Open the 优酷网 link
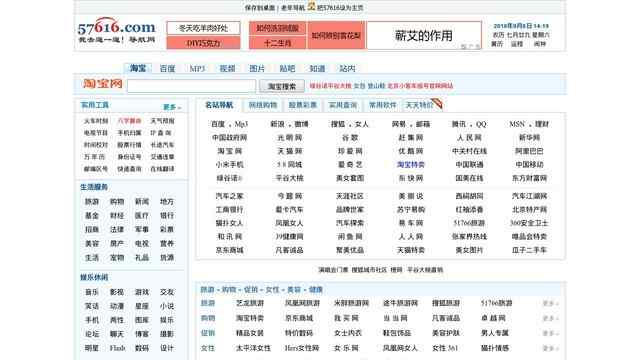This screenshot has width=640, height=360. pyautogui.click(x=411, y=151)
